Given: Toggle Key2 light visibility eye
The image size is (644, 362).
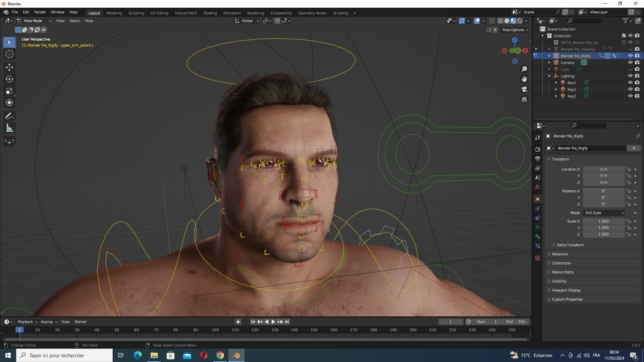Looking at the screenshot, I should (x=630, y=96).
